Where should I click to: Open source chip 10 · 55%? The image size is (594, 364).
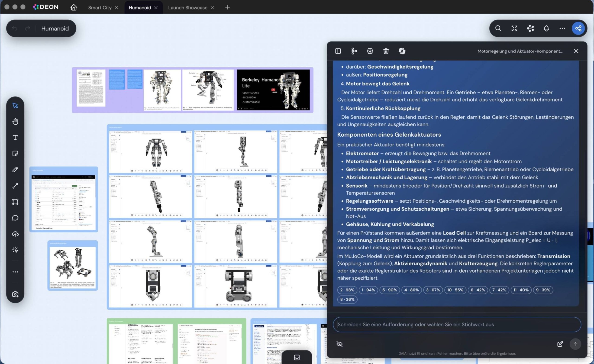[455, 290]
